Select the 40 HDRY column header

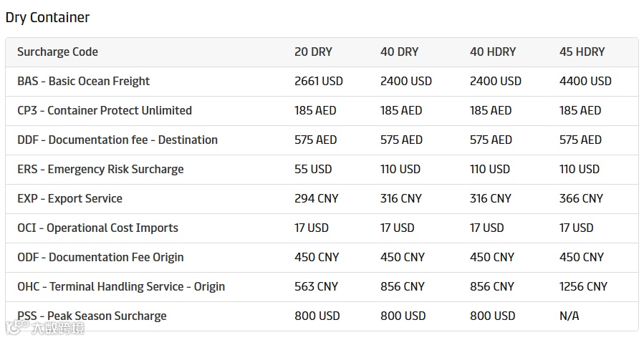tap(493, 52)
